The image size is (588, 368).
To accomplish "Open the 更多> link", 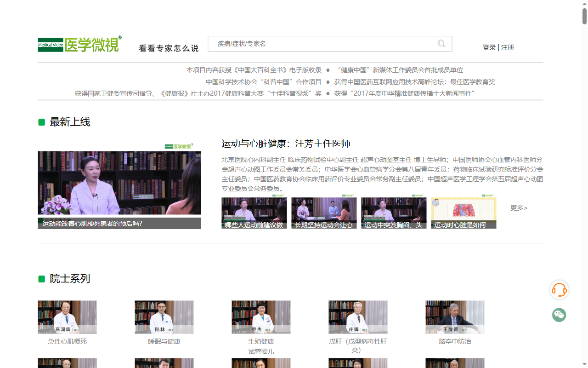I will pos(519,208).
